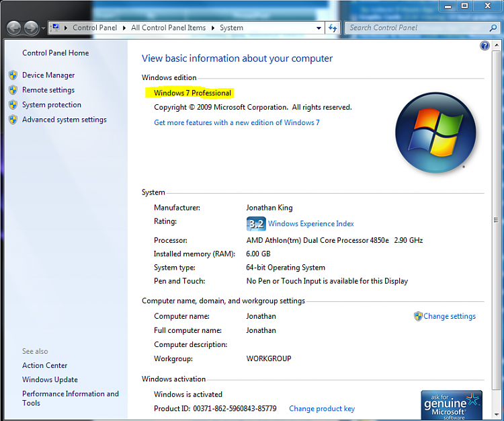Click the highlighted Windows 7 Professional text
This screenshot has width=504, height=421.
(192, 93)
